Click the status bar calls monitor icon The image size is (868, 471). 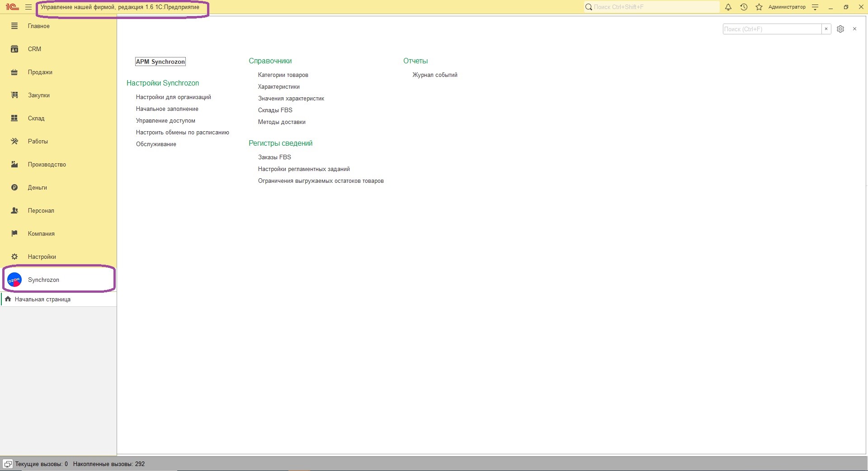tap(8, 464)
